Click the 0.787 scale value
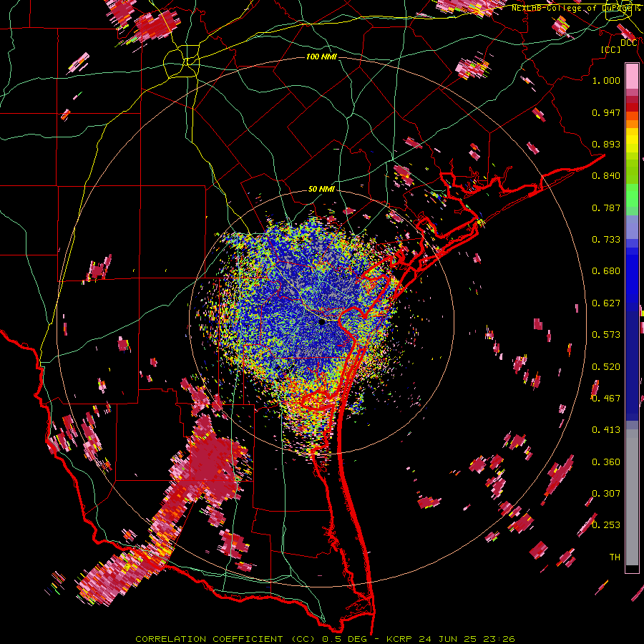 coord(606,208)
